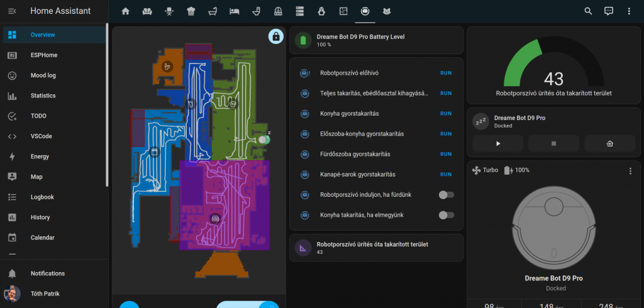Open Map in the sidebar

(x=54, y=177)
